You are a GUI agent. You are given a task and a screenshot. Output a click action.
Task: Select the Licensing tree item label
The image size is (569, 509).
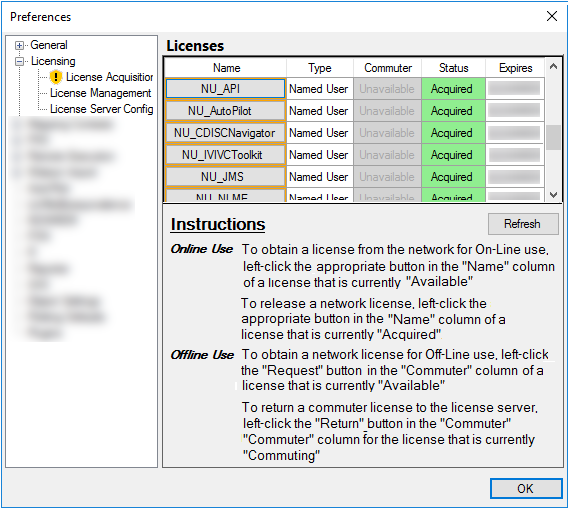pos(53,61)
